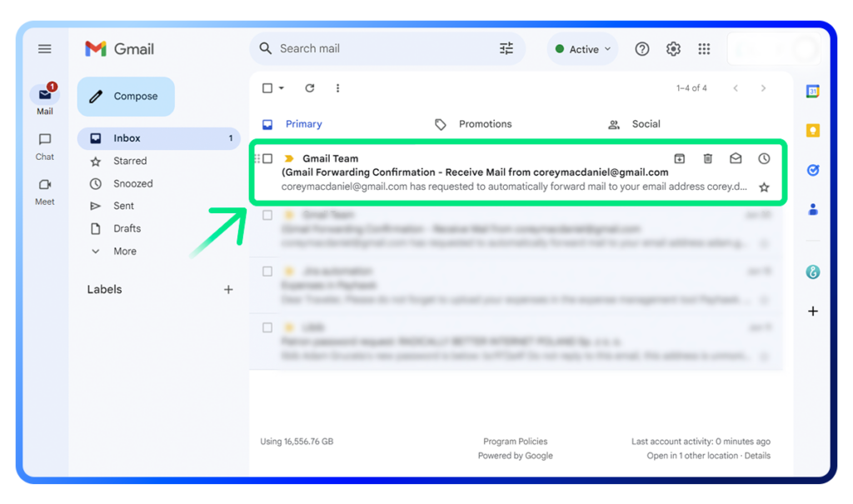Snooze the Gmail Team email
The height and width of the screenshot is (504, 853).
tap(764, 158)
